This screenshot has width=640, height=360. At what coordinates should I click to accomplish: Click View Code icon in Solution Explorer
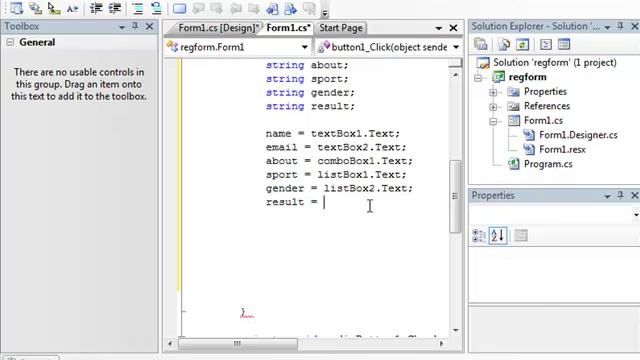[546, 44]
